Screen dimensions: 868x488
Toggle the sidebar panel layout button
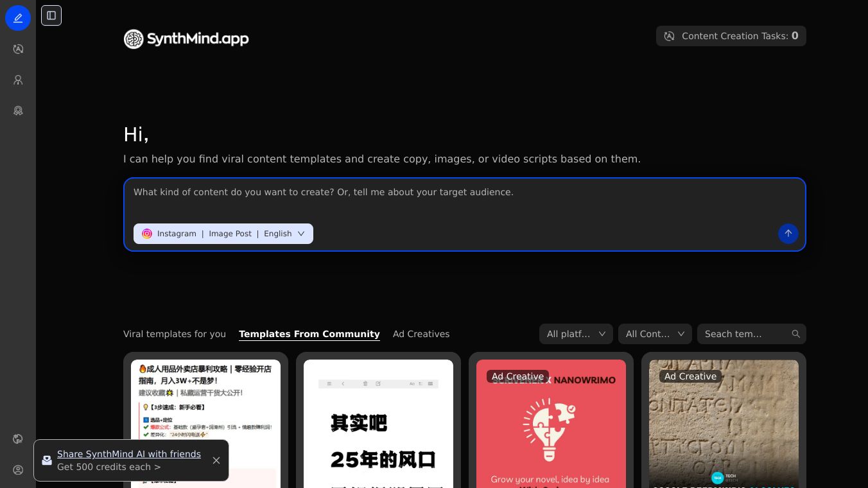[51, 15]
